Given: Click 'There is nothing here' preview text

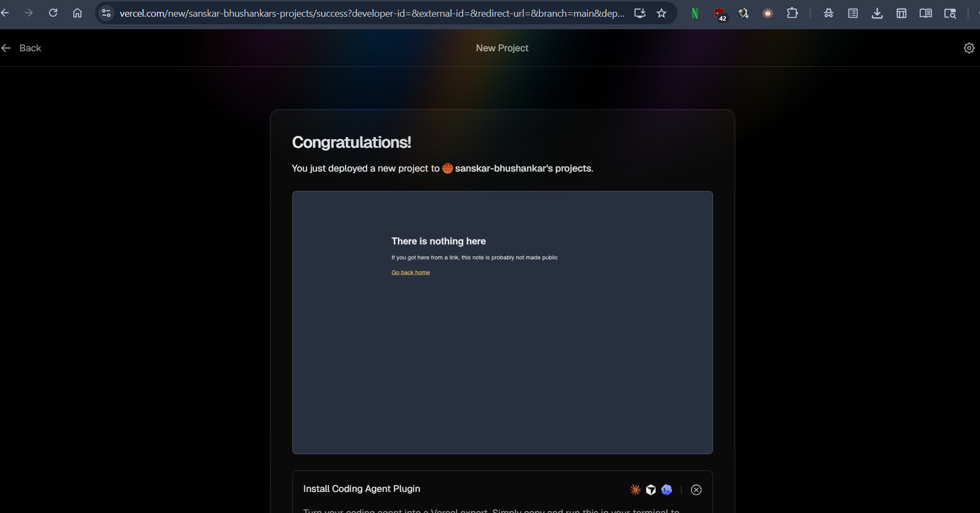Looking at the screenshot, I should tap(438, 241).
